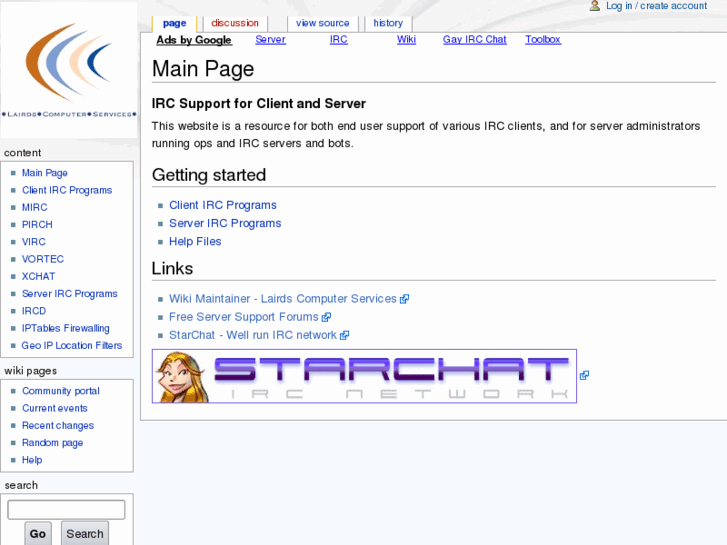Screen dimensions: 727x545
Task: Open Server IRC Programs under Getting started
Action: pyautogui.click(x=225, y=224)
